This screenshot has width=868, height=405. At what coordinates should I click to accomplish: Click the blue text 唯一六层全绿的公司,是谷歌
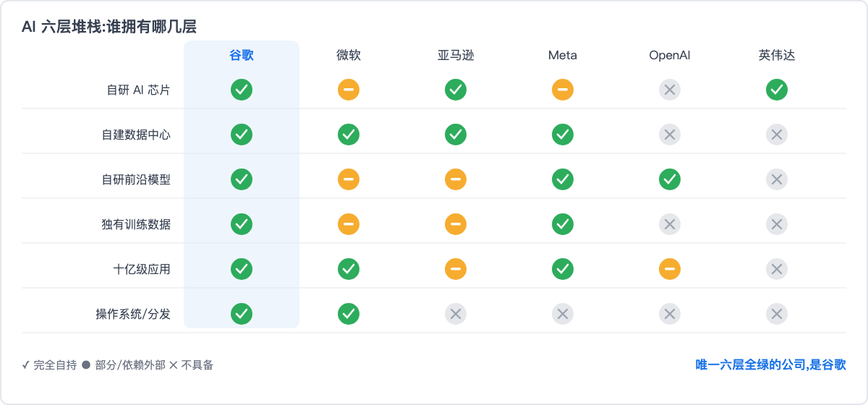click(771, 365)
